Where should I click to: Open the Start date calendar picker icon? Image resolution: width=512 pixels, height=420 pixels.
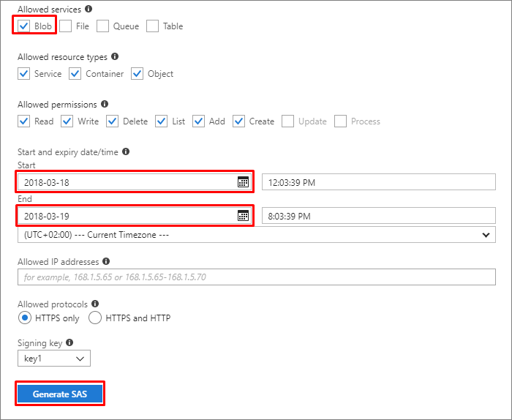tap(243, 182)
